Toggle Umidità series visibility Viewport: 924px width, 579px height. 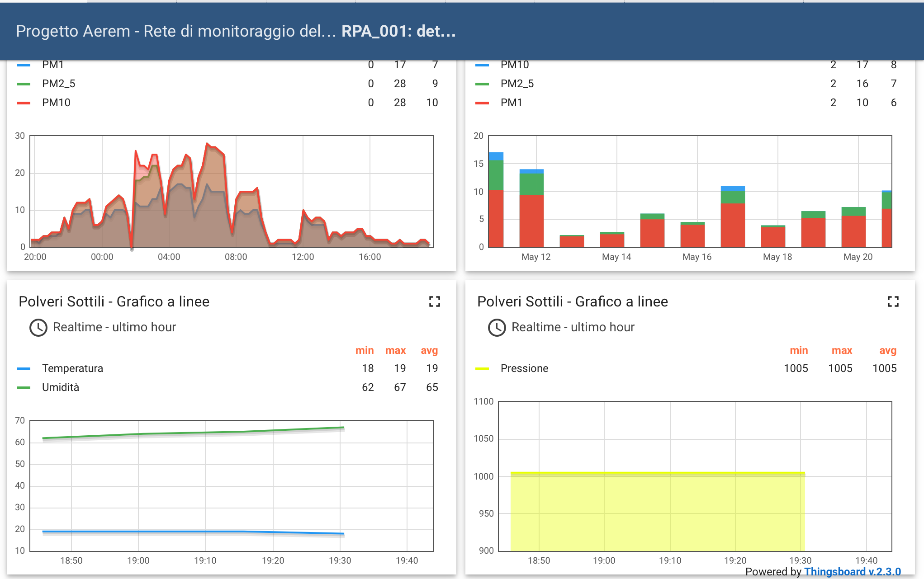(60, 387)
